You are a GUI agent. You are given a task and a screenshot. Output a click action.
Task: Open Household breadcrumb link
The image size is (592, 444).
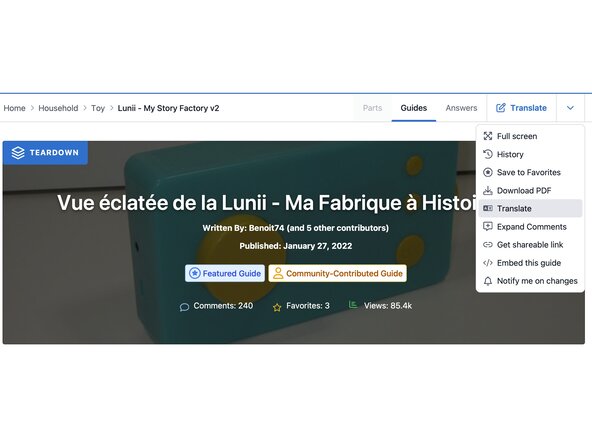58,108
